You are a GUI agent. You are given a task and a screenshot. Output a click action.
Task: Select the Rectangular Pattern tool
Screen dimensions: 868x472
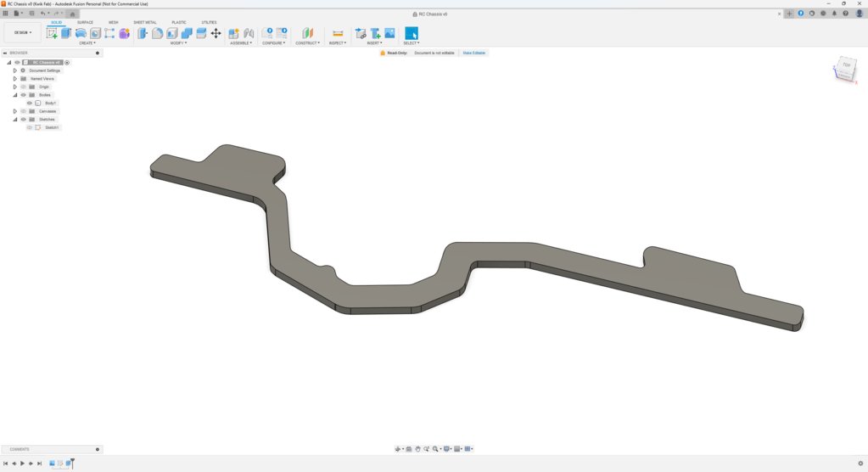109,33
